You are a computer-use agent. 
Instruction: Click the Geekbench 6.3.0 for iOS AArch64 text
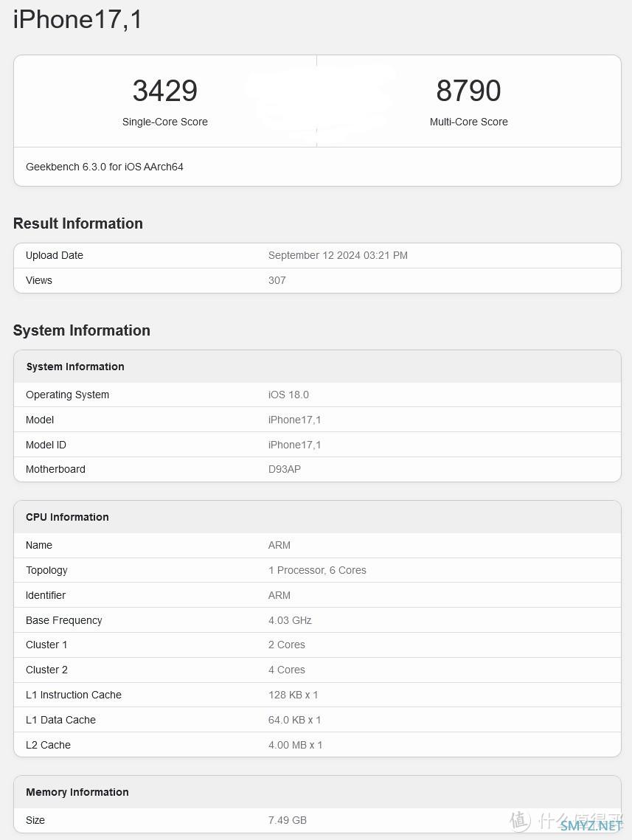pyautogui.click(x=105, y=167)
